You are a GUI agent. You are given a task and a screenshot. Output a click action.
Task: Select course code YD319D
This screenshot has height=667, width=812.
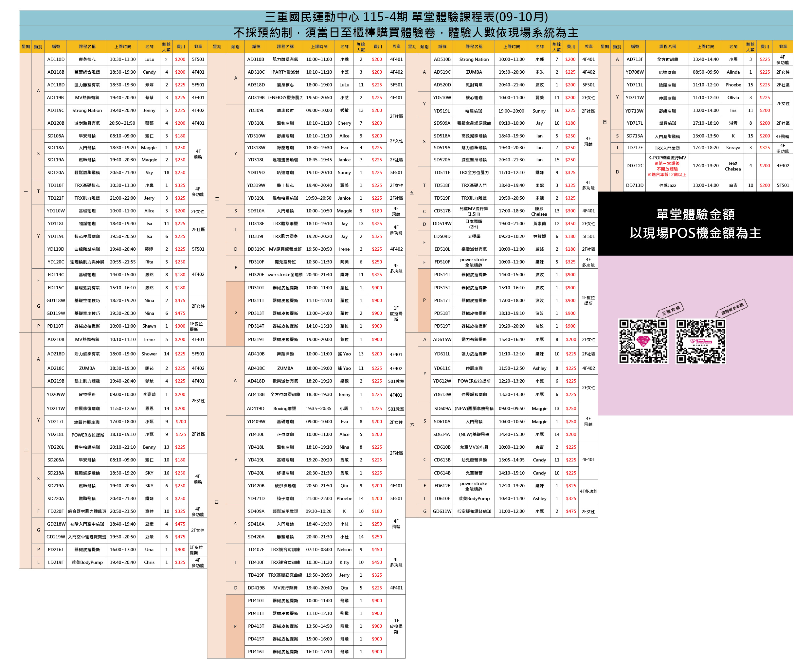point(256,173)
